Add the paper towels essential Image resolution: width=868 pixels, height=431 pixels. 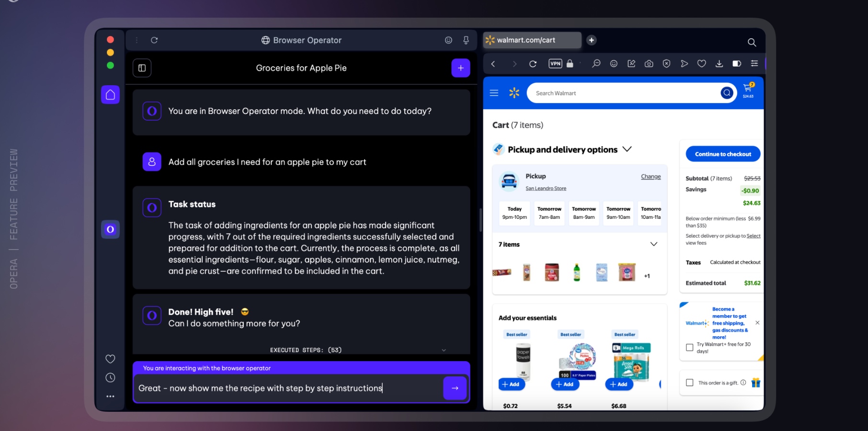click(x=511, y=384)
